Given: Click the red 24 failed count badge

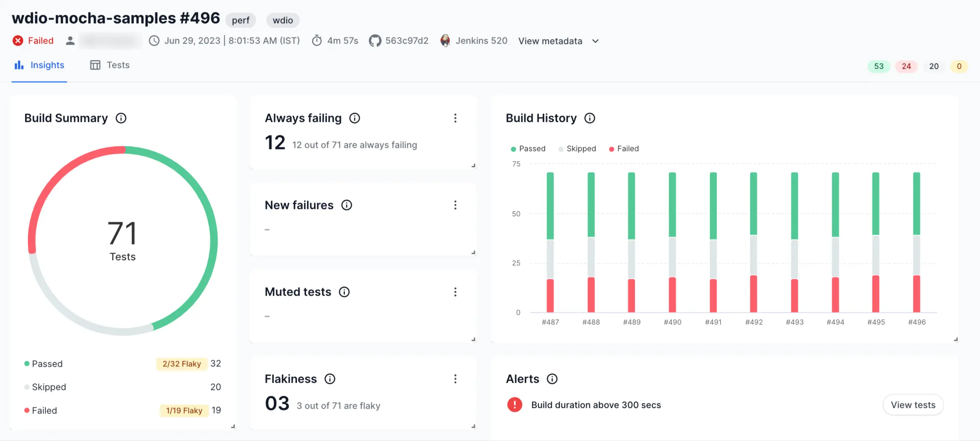Looking at the screenshot, I should pyautogui.click(x=906, y=66).
